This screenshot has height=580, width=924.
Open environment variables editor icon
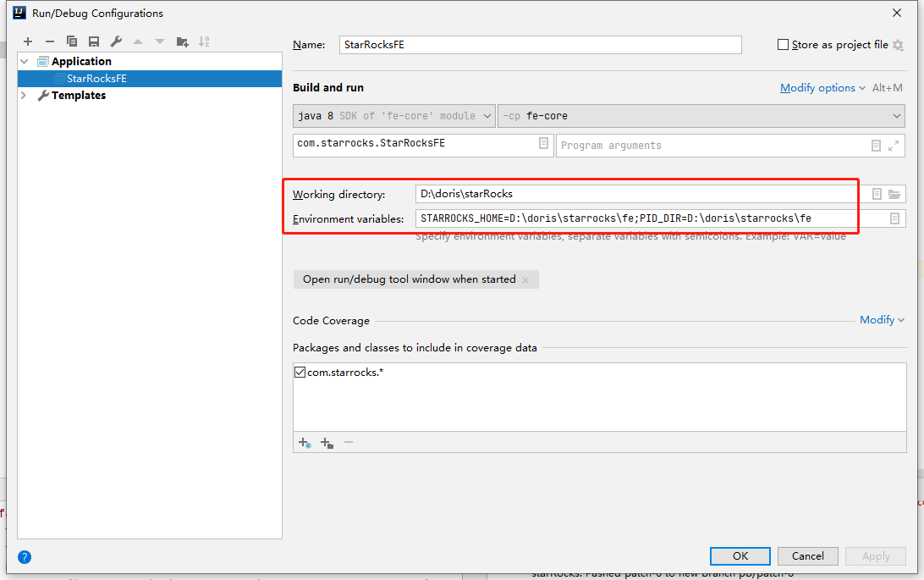[x=894, y=218]
